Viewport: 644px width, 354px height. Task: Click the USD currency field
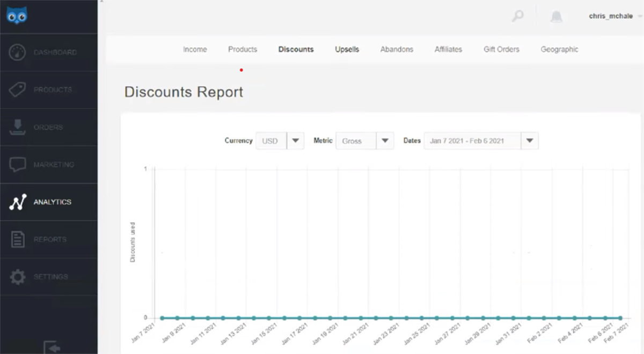pos(272,141)
